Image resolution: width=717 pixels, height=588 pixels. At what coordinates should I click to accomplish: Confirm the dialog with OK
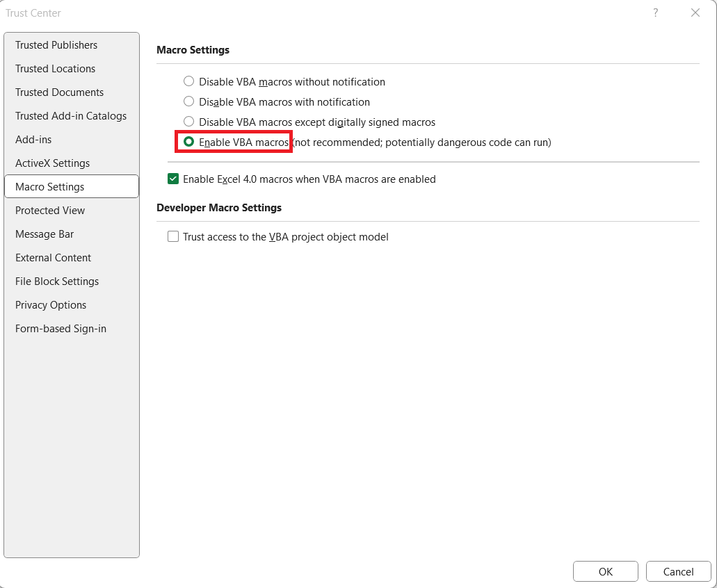[x=606, y=571]
